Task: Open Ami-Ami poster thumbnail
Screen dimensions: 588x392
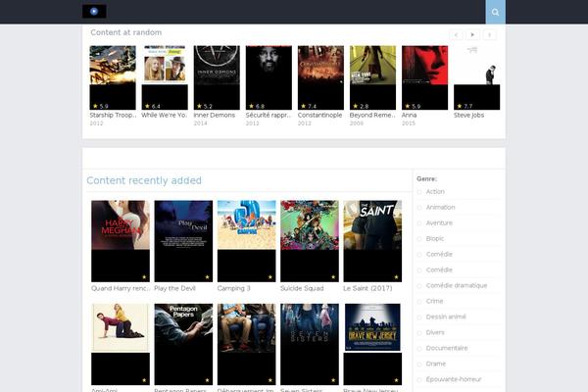Action: click(x=121, y=344)
